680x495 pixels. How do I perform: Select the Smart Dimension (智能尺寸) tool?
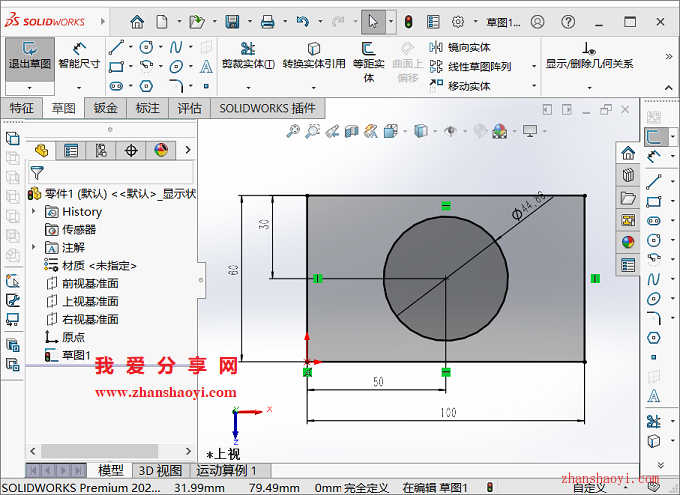[79, 56]
